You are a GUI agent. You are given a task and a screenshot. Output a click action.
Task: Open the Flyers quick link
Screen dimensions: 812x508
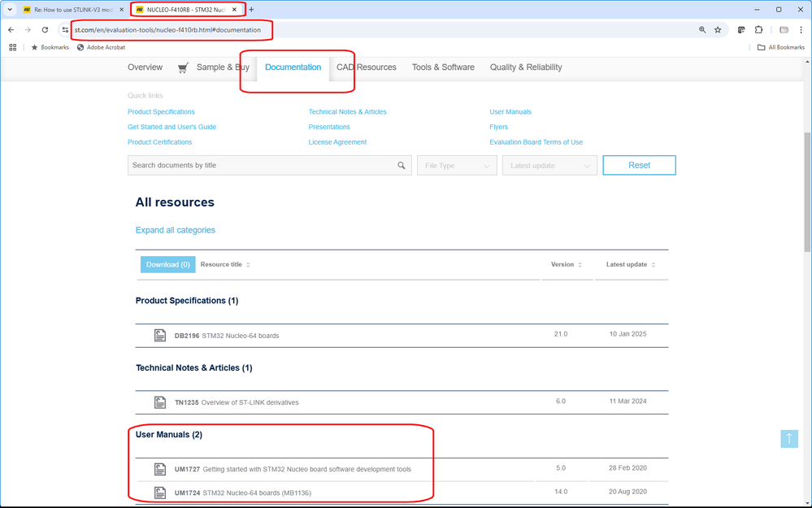(499, 127)
